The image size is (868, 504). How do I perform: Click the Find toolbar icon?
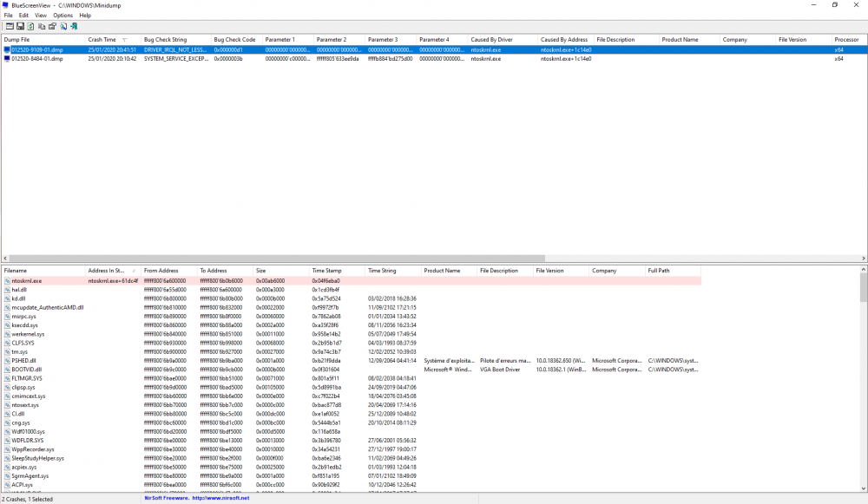(62, 26)
